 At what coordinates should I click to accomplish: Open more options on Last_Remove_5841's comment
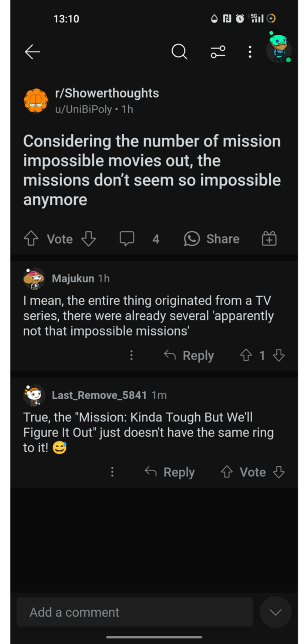[x=112, y=472]
